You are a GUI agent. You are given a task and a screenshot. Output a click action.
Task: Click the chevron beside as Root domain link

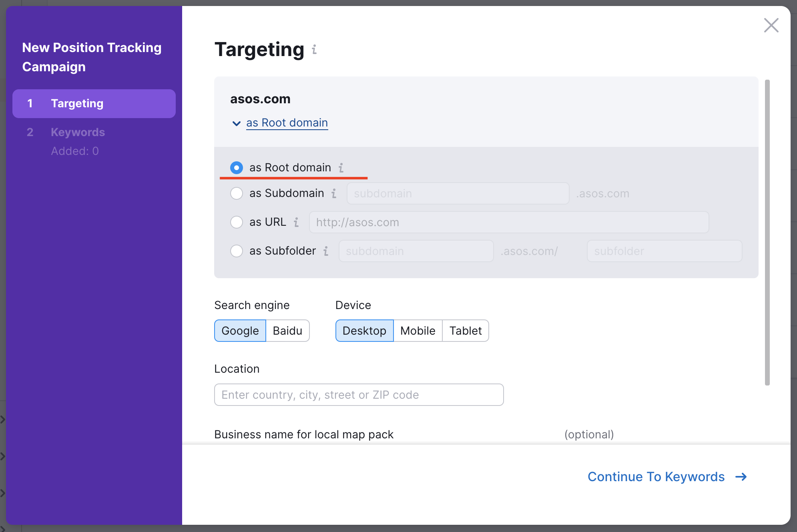(x=237, y=123)
